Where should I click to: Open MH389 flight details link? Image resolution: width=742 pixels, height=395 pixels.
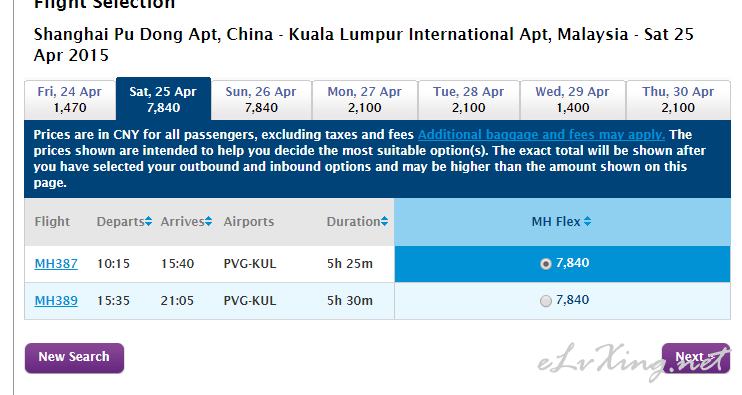pyautogui.click(x=56, y=300)
